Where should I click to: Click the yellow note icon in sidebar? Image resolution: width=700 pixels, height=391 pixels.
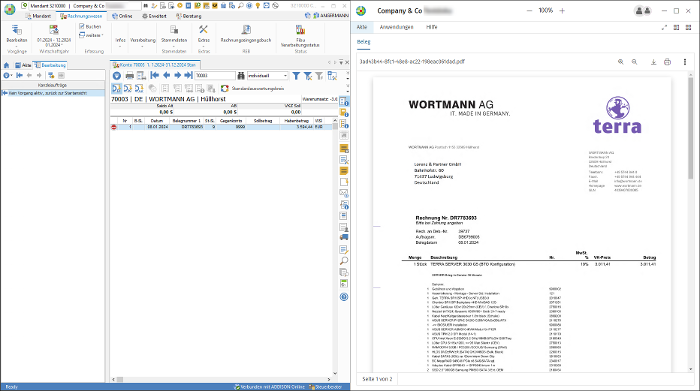pyautogui.click(x=344, y=171)
